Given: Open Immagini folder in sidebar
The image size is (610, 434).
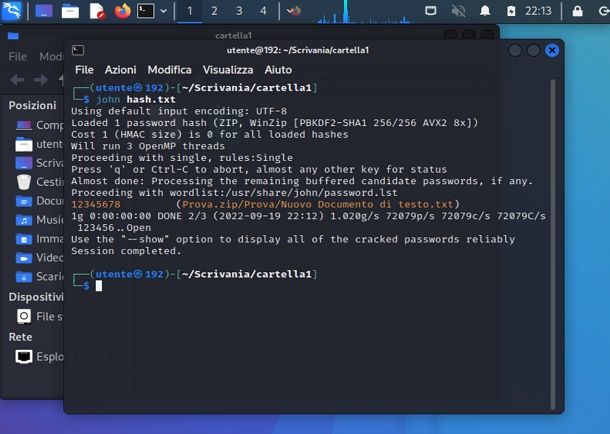Looking at the screenshot, I should point(39,239).
